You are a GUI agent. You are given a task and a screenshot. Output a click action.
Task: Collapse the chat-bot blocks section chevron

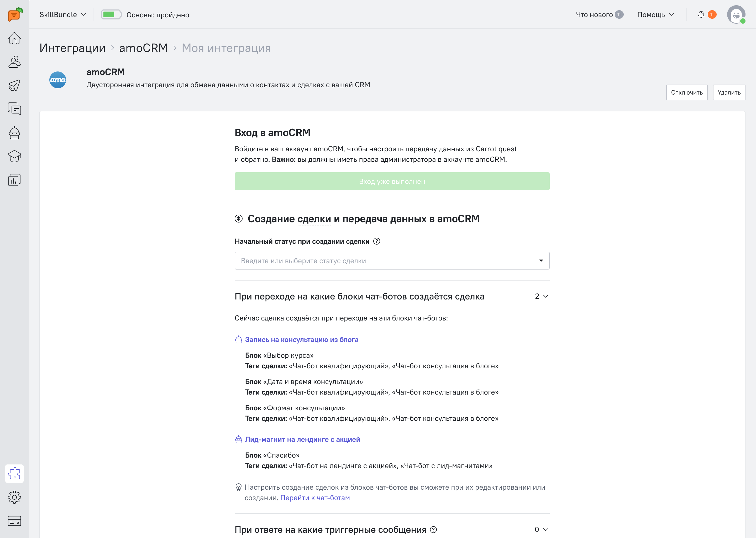pyautogui.click(x=546, y=296)
